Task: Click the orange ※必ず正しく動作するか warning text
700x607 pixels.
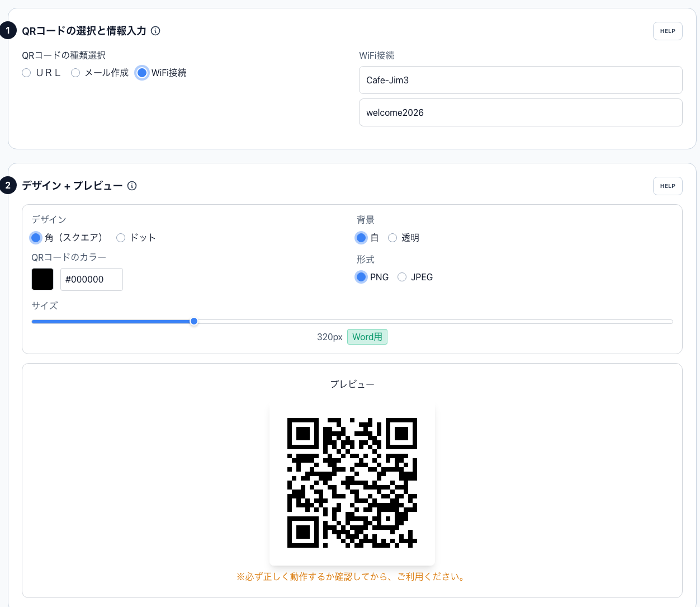Action: point(352,577)
